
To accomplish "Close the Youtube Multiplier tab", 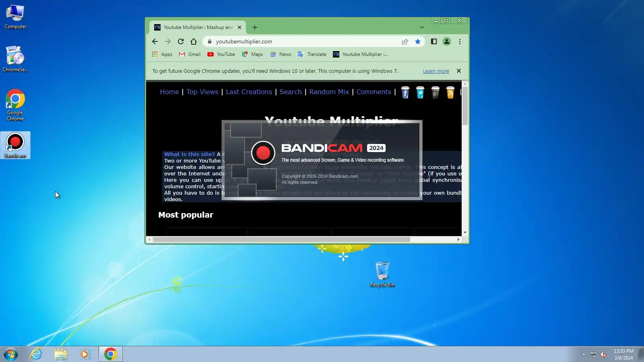I will click(239, 27).
